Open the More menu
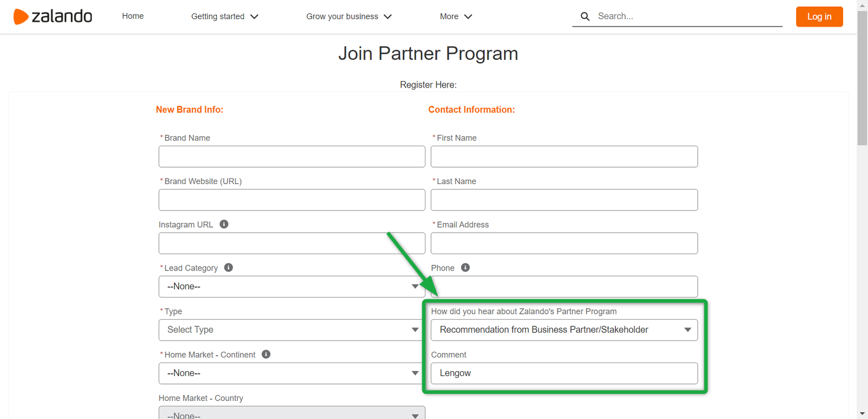This screenshot has width=868, height=419. (x=455, y=17)
